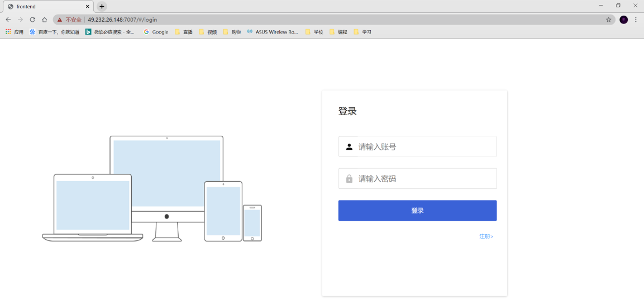Screen dimensions: 644x299
Task: Click the user icon in account field
Action: [349, 146]
